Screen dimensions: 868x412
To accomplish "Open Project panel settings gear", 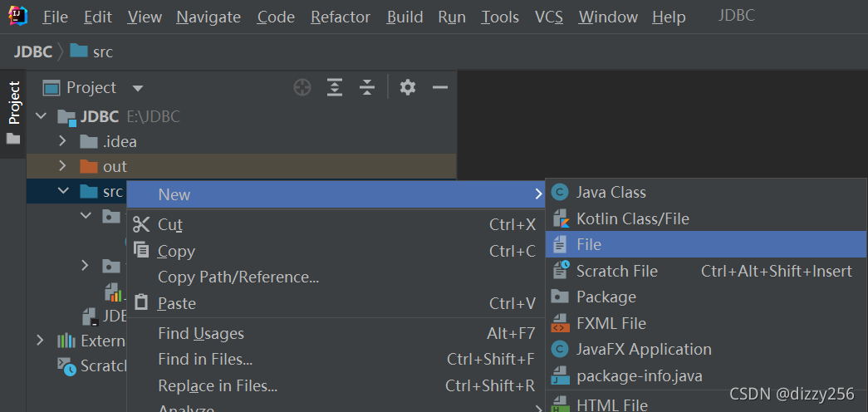I will (x=408, y=87).
